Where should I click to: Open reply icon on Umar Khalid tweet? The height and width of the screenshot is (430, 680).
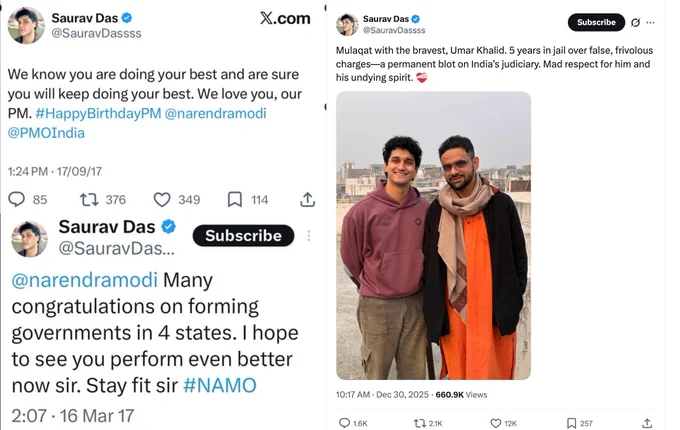tap(344, 423)
